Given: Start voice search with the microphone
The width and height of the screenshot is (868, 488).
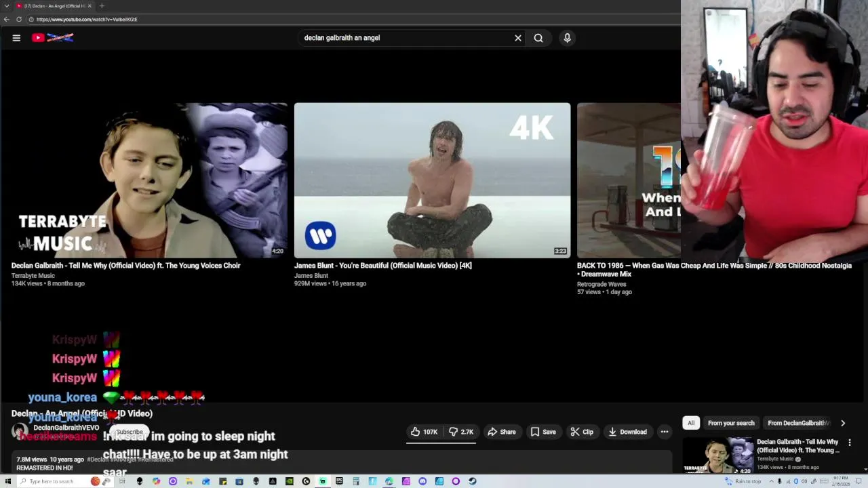Looking at the screenshot, I should click(568, 38).
